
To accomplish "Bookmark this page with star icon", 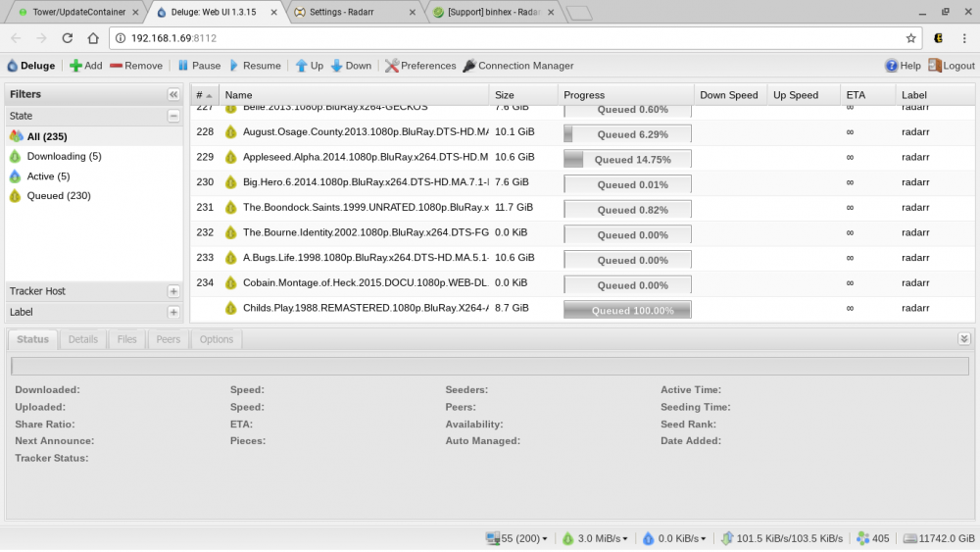I will pyautogui.click(x=910, y=38).
